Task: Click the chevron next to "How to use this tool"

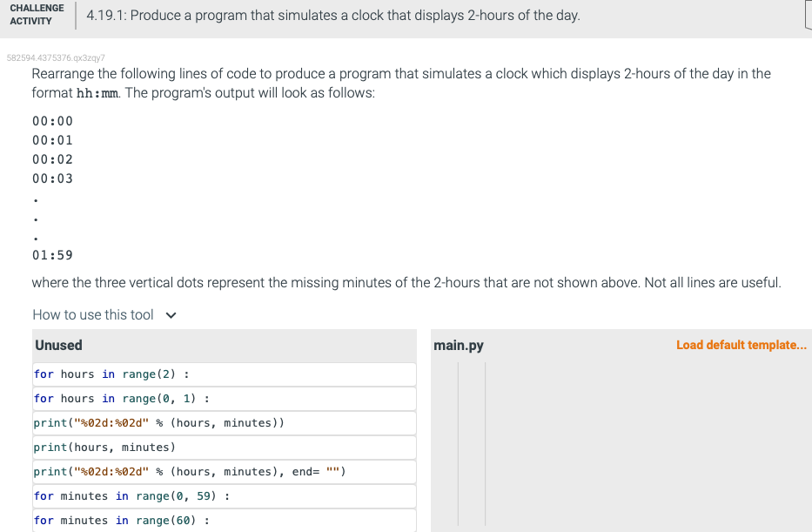Action: (171, 314)
